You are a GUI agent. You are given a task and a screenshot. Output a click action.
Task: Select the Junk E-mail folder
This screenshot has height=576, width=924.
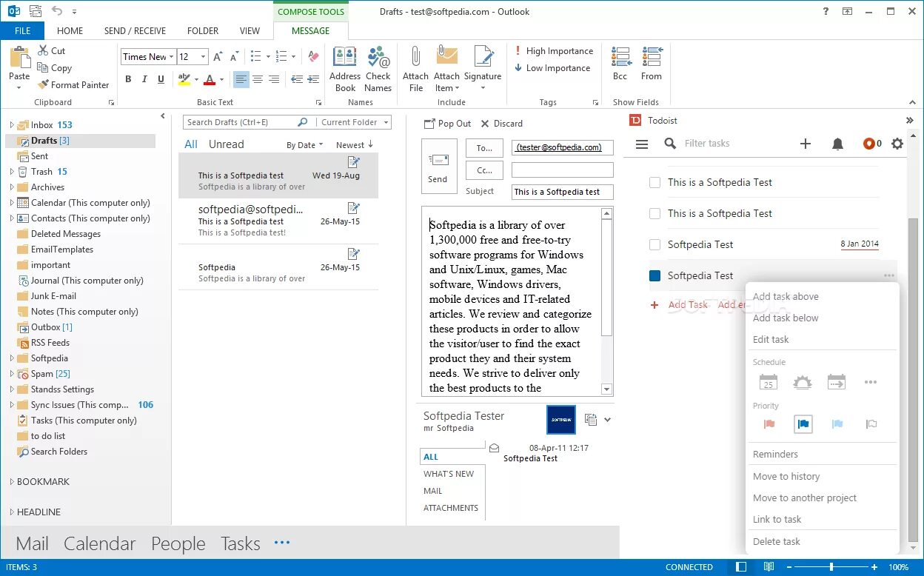click(53, 296)
